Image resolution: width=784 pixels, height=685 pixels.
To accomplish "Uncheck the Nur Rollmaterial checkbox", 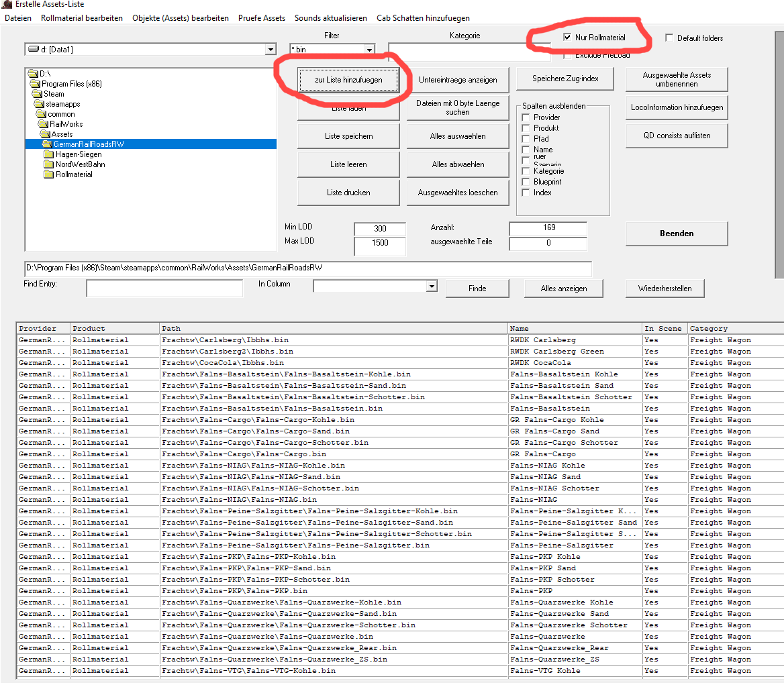I will (x=567, y=38).
